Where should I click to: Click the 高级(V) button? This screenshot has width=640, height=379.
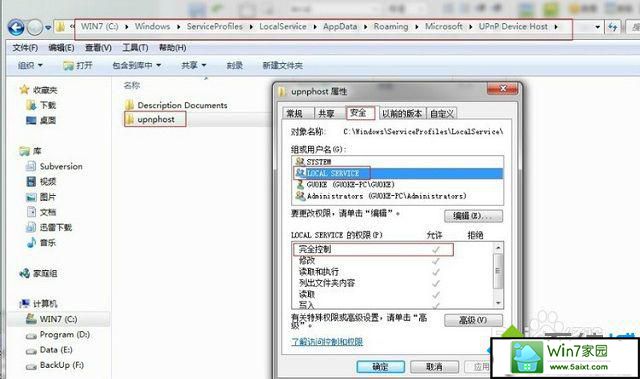click(x=473, y=320)
